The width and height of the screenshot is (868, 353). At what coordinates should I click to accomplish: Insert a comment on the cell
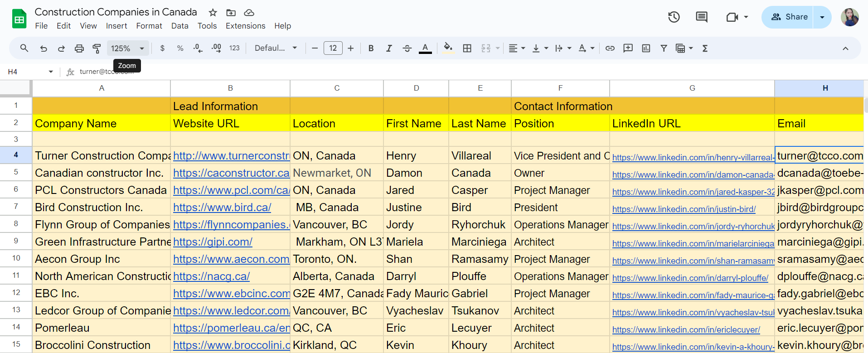628,48
